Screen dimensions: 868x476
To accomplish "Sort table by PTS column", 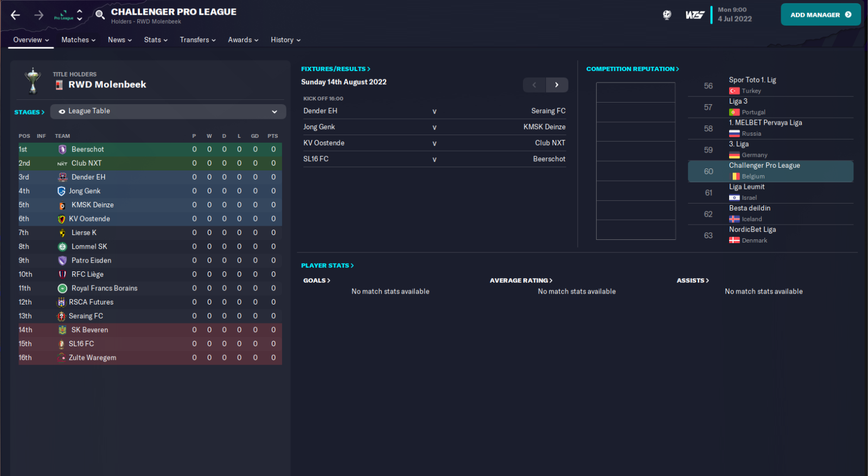I will click(273, 136).
